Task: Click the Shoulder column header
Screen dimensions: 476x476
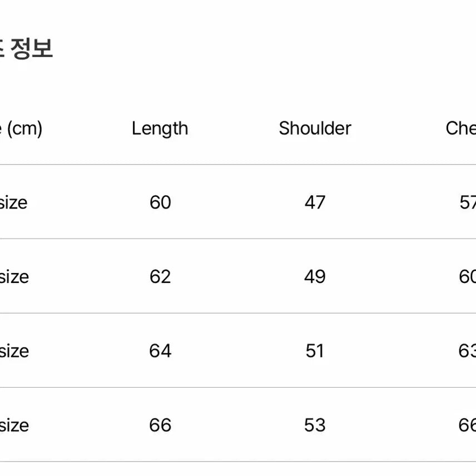Action: tap(315, 128)
